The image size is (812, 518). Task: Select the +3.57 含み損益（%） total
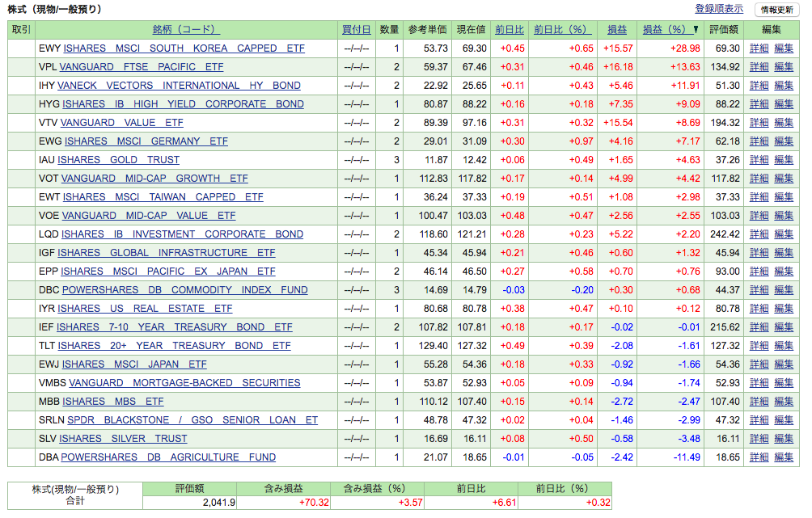tap(410, 503)
